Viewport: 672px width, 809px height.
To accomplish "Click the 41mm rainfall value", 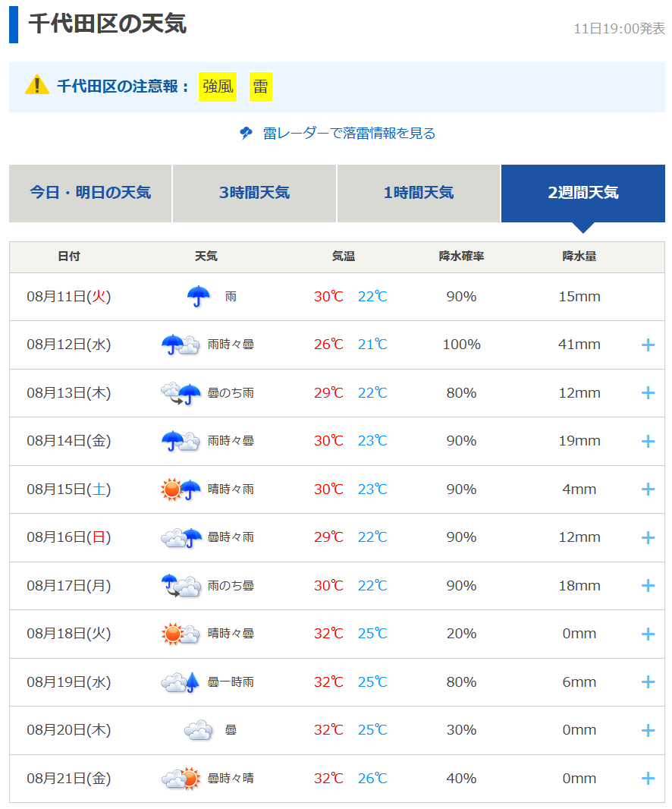I will [x=579, y=345].
